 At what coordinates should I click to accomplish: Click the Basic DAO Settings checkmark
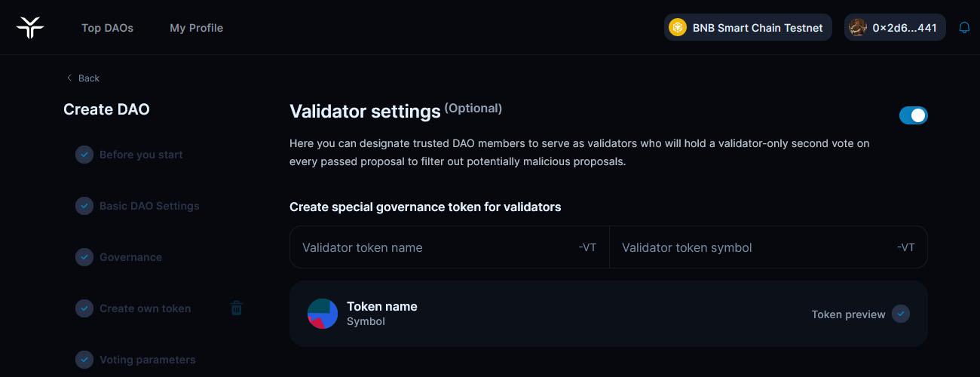[x=84, y=206]
